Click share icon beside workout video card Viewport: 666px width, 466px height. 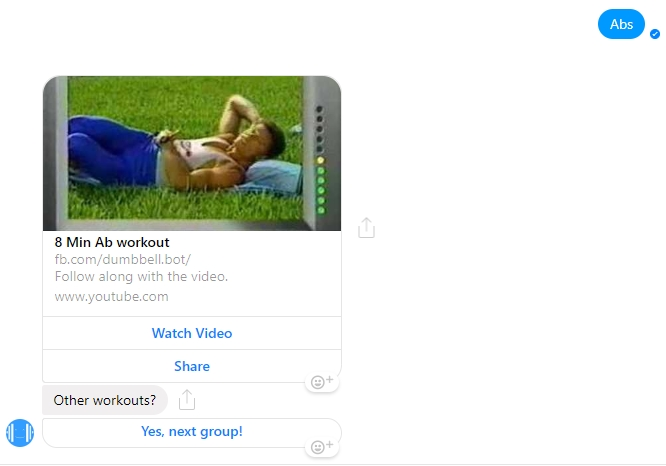coord(366,228)
